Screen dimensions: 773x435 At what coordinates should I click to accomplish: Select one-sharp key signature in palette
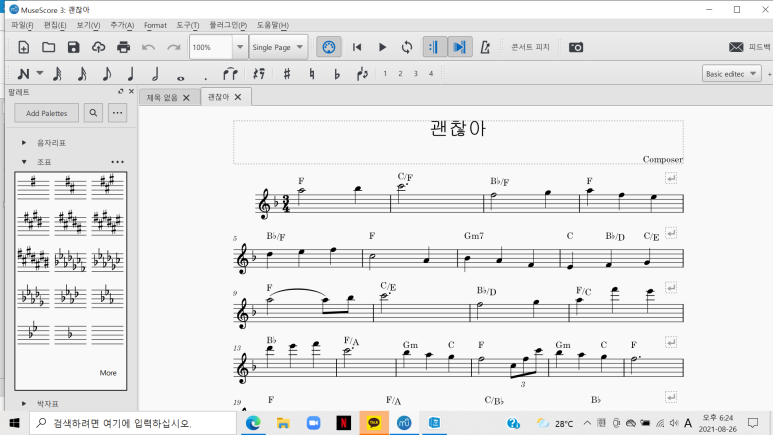[x=33, y=185]
